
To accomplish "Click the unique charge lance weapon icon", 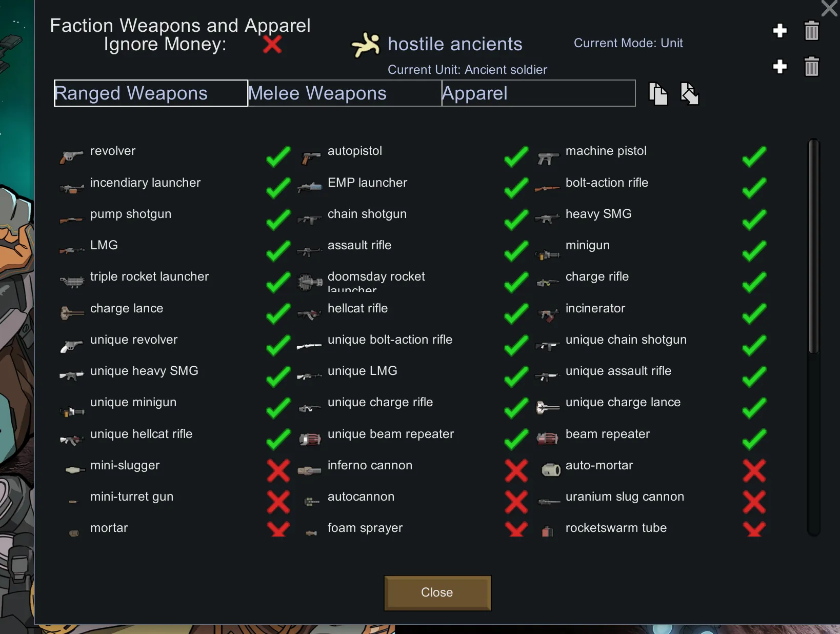I will (547, 408).
